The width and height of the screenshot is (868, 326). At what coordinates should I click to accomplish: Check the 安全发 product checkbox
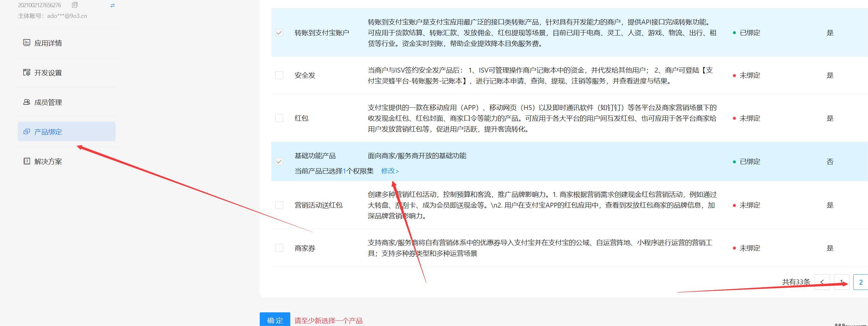[x=279, y=75]
